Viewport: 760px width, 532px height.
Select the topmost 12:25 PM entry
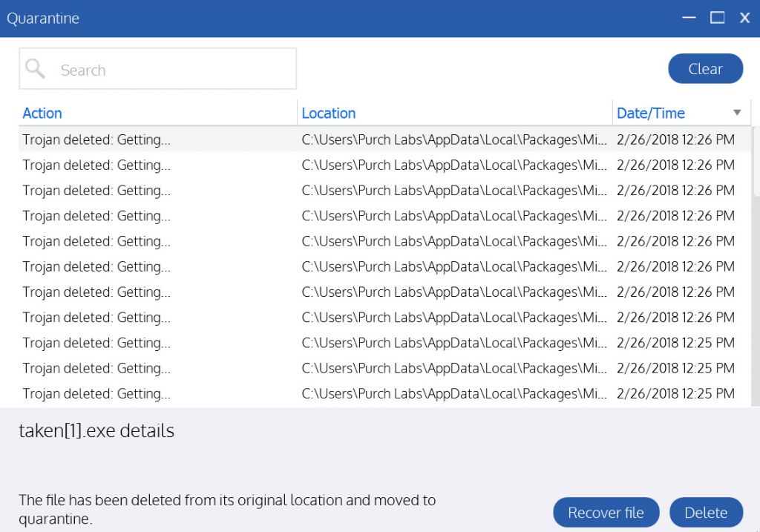pos(675,343)
